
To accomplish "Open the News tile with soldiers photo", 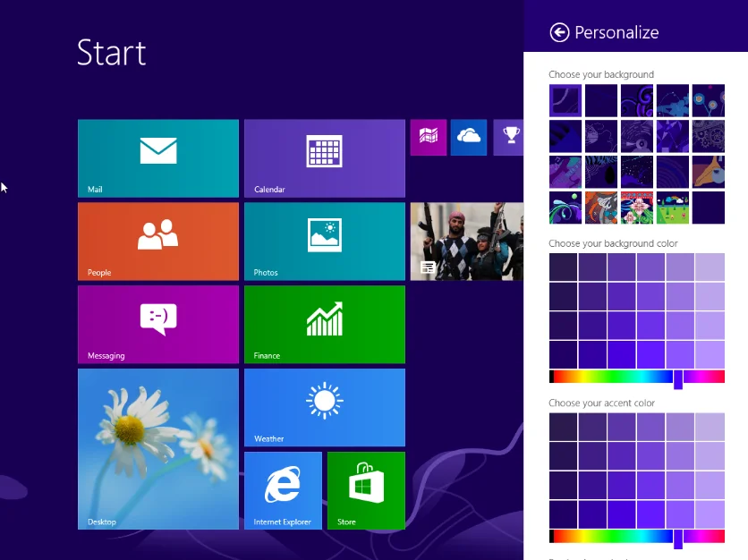I will click(467, 242).
